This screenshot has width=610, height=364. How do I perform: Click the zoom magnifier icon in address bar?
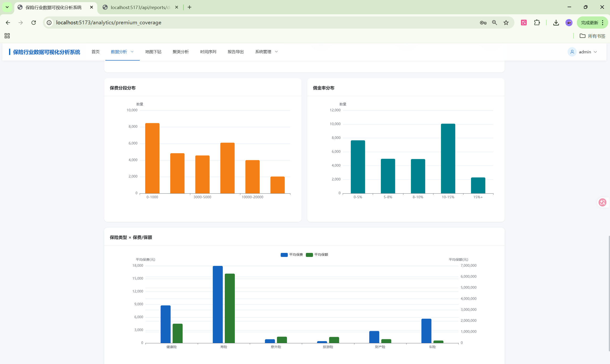click(494, 23)
